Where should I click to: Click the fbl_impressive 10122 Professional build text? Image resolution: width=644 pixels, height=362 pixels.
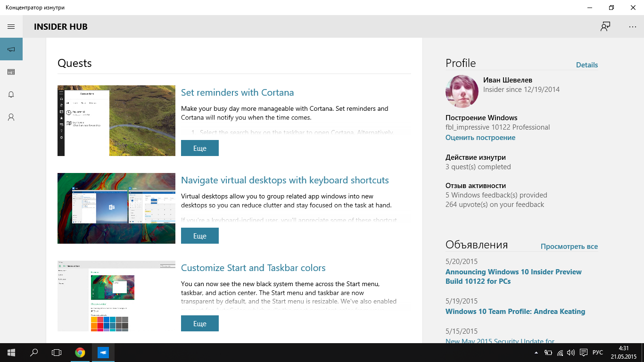(497, 127)
